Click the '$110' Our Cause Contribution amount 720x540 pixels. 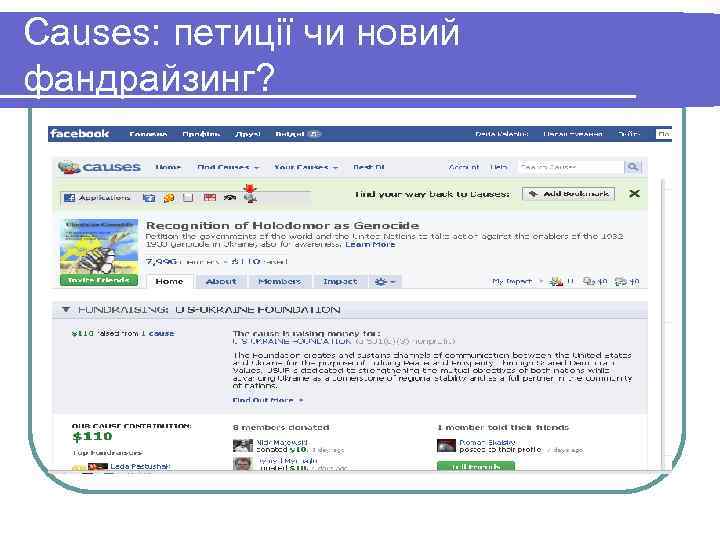coord(92,436)
